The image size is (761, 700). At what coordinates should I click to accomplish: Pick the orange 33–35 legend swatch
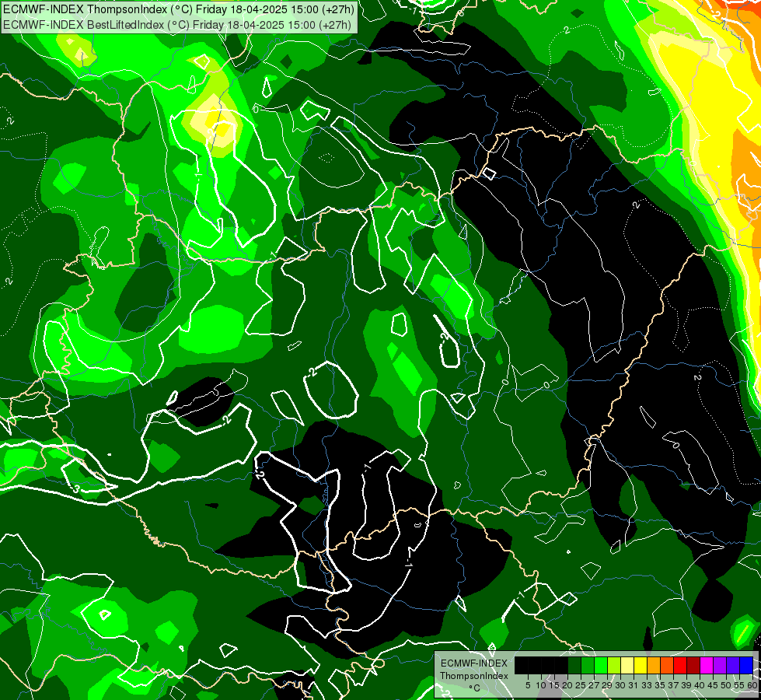(654, 666)
